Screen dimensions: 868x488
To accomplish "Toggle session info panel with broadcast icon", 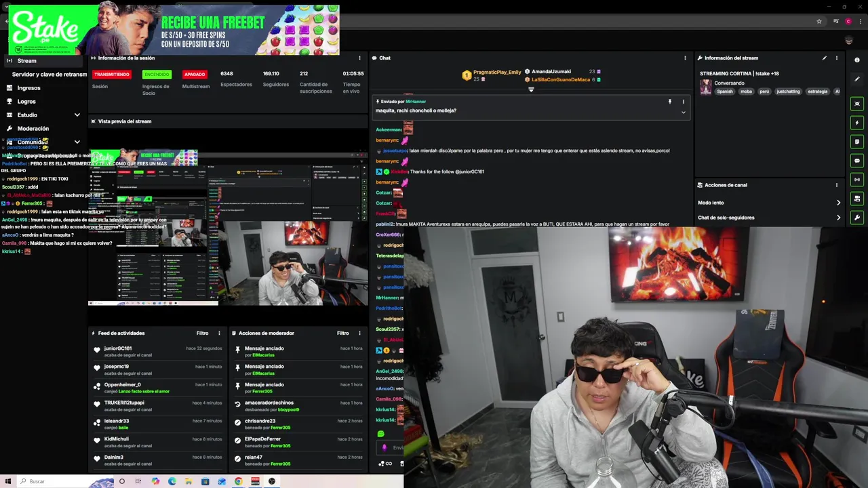I will point(857,180).
